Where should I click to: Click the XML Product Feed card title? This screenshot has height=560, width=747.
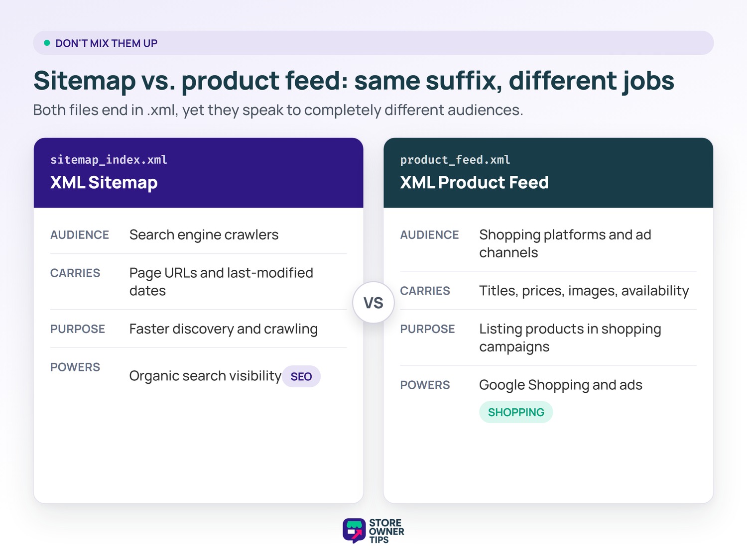tap(474, 182)
